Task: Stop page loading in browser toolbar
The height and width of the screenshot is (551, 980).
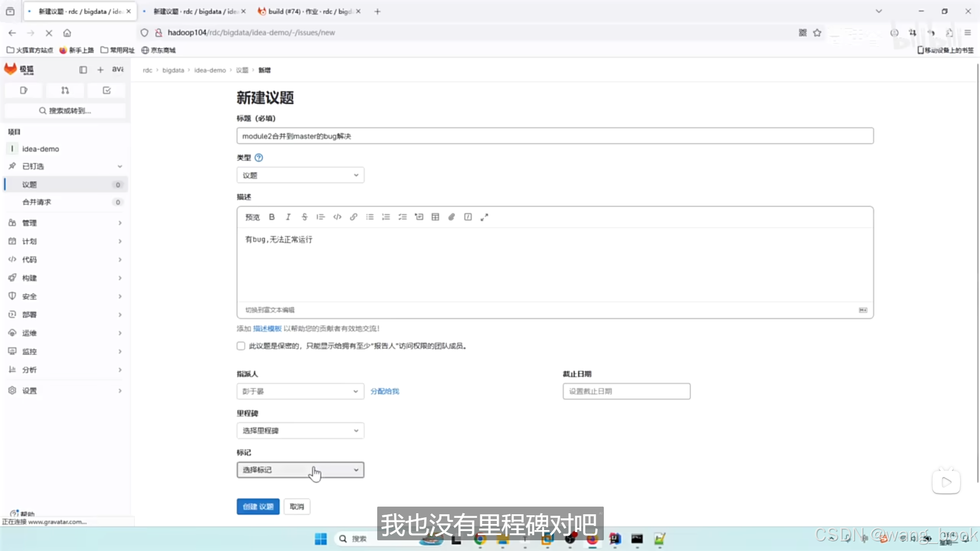Action: coord(49,33)
